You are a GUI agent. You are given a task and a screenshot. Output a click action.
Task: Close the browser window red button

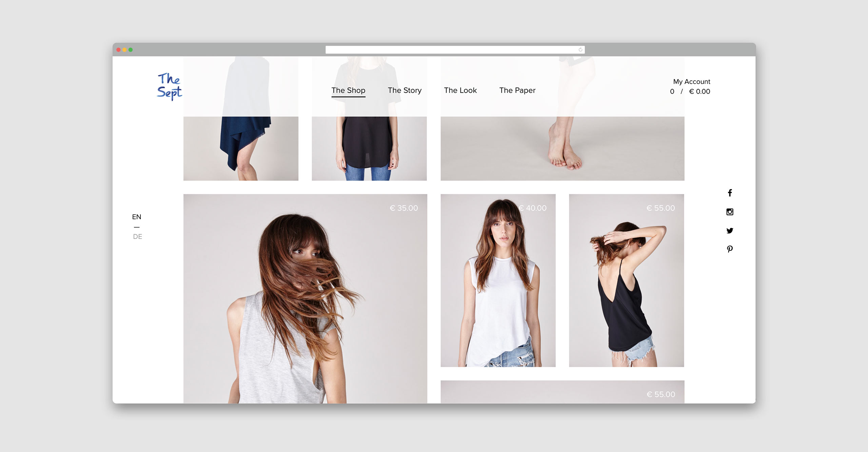[x=118, y=50]
